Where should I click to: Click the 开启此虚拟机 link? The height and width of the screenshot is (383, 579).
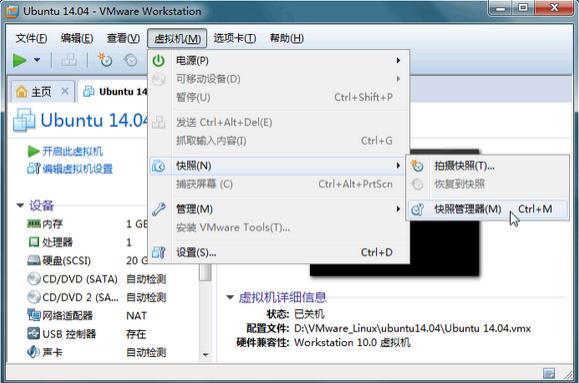72,151
